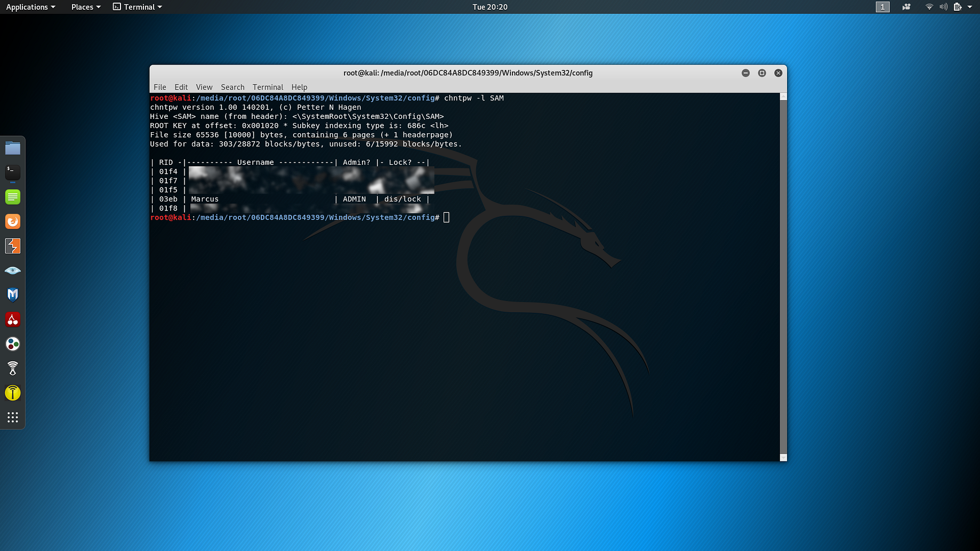Open the Wi-Fi status indicator
Image resolution: width=980 pixels, height=551 pixels.
point(929,7)
